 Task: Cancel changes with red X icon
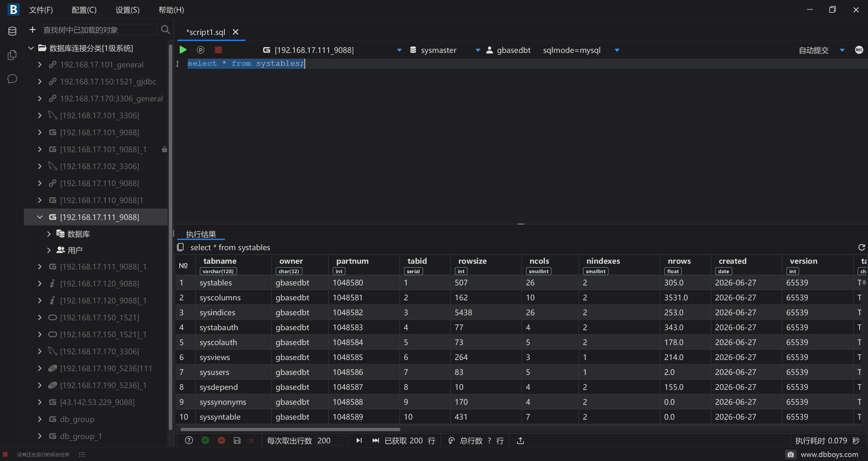tap(251, 440)
